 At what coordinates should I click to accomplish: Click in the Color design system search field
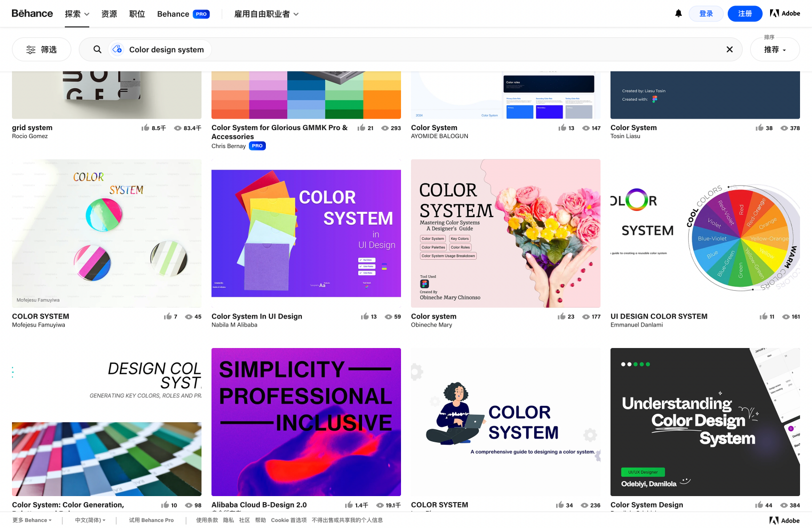pos(410,49)
